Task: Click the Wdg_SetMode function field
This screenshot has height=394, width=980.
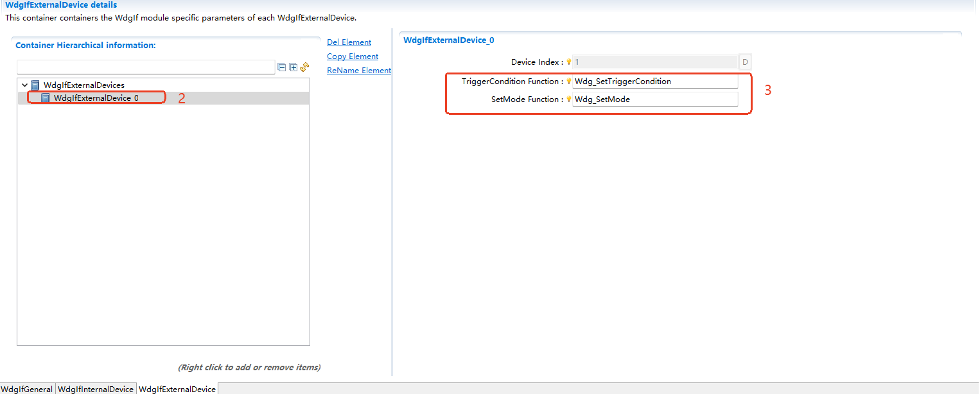Action: 655,99
